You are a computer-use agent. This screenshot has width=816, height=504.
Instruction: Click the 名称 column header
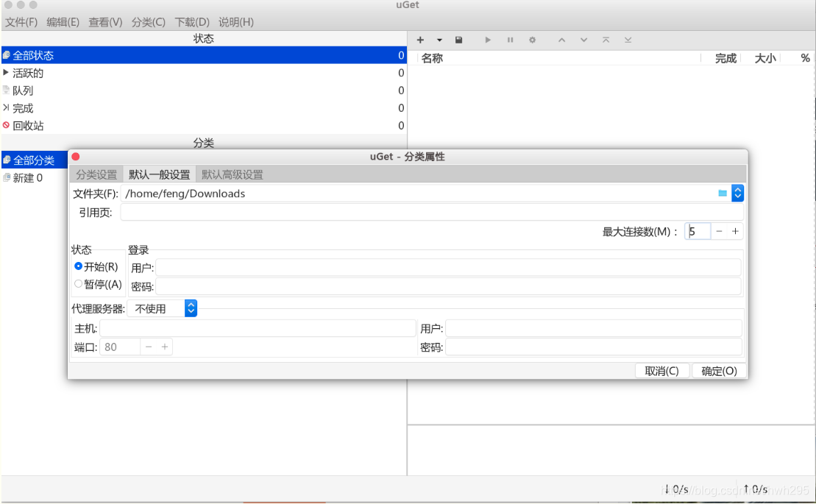(432, 58)
